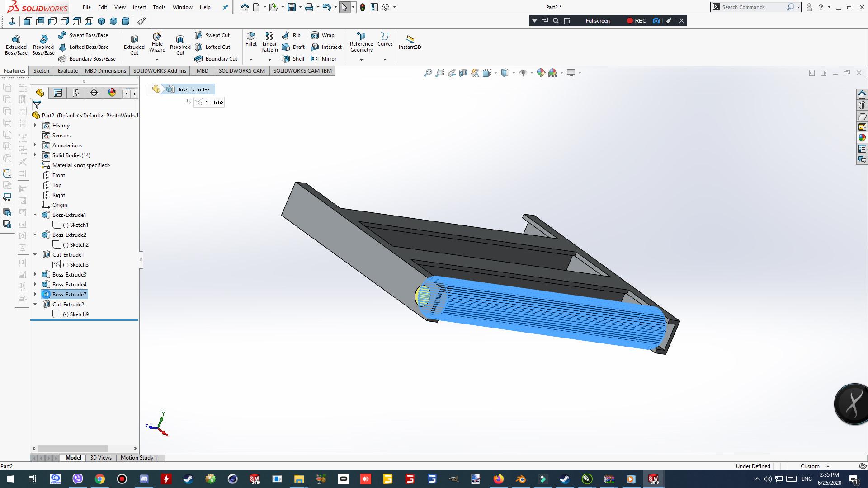This screenshot has height=488, width=868.
Task: Open Hole Wizard dropdown arrow
Action: pos(157,60)
